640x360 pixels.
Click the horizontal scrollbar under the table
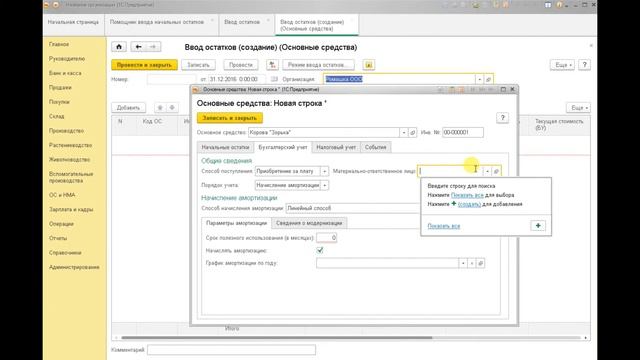click(277, 338)
